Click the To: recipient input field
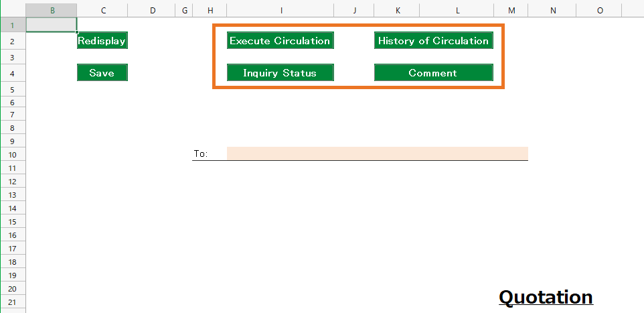Viewport: 644px width, 313px height. [377, 153]
